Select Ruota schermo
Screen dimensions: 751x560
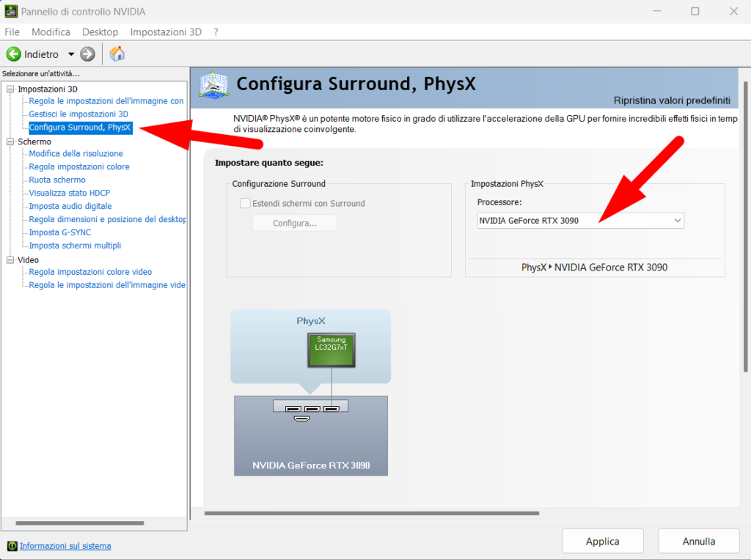click(x=57, y=180)
